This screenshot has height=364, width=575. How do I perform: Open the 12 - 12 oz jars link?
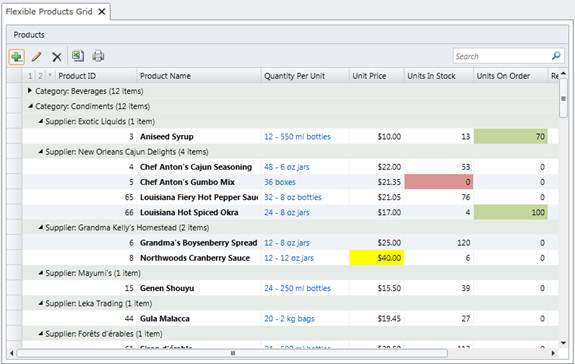coord(289,258)
